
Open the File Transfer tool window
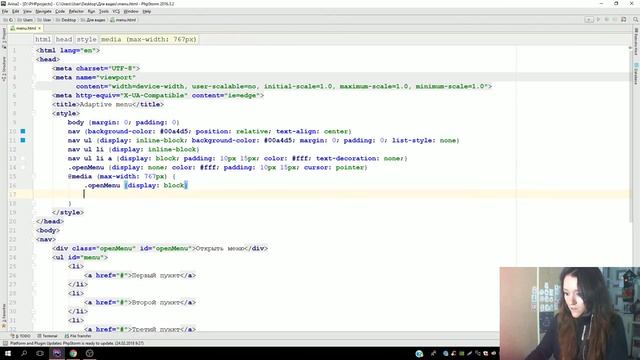point(78,336)
